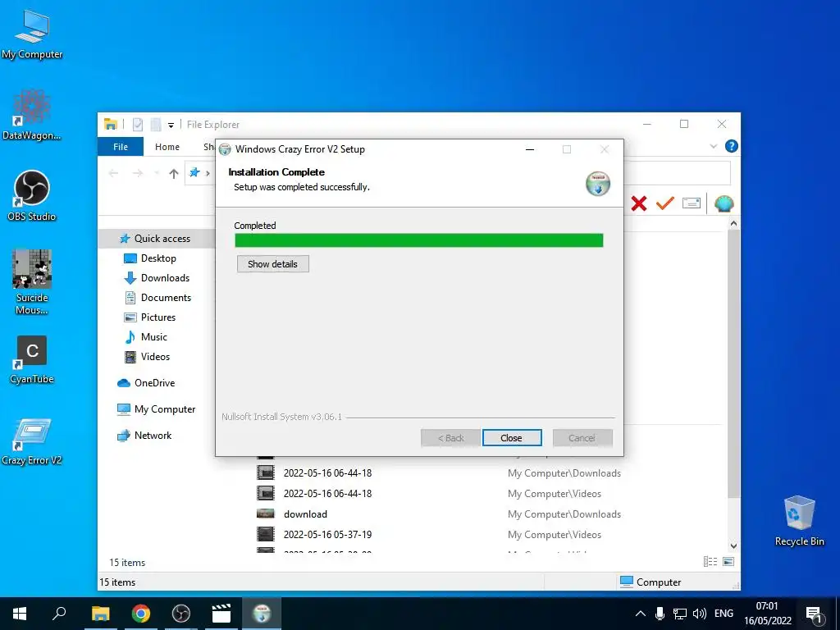Click the scrollbar down arrow in File Explorer
This screenshot has height=630, width=840.
click(734, 546)
